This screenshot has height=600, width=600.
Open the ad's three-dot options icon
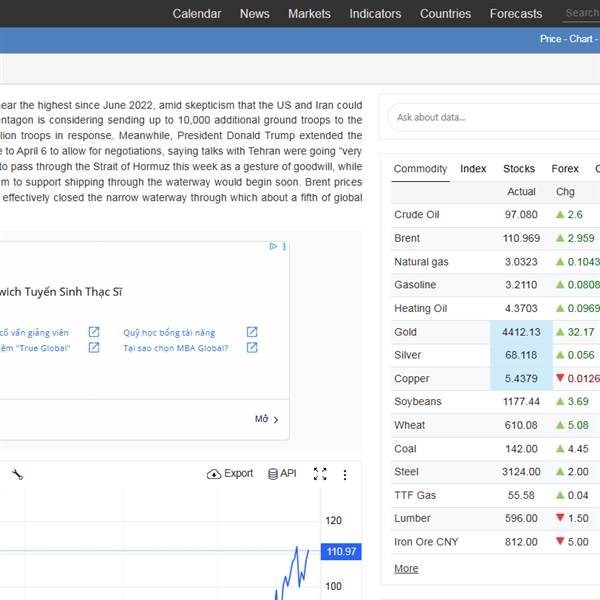(284, 246)
